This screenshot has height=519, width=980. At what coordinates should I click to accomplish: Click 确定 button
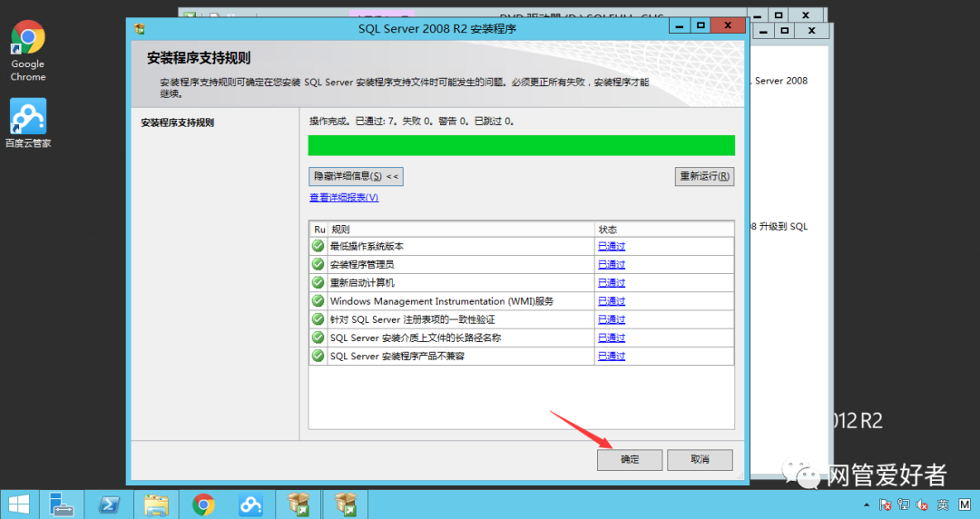pyautogui.click(x=630, y=460)
